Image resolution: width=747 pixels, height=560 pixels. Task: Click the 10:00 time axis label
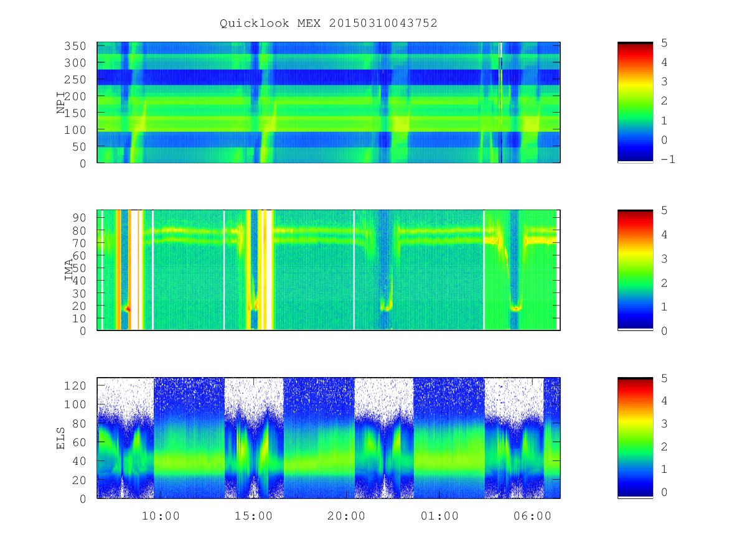pos(162,516)
